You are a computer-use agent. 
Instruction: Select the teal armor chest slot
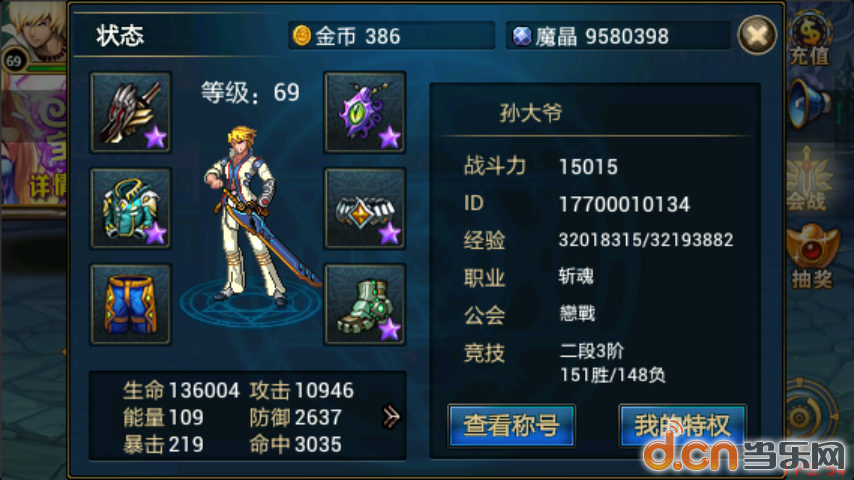click(x=131, y=209)
